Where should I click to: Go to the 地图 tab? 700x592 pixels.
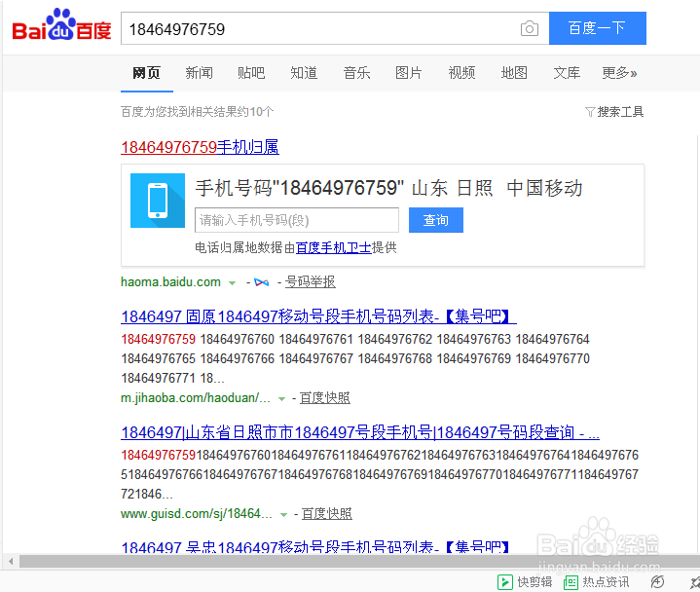[514, 72]
